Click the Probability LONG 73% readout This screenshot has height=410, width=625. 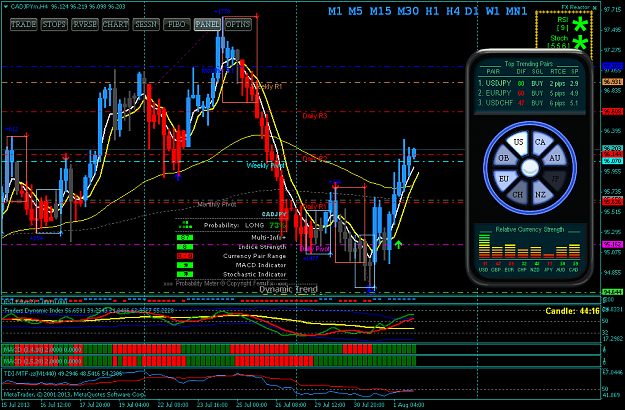pyautogui.click(x=245, y=226)
